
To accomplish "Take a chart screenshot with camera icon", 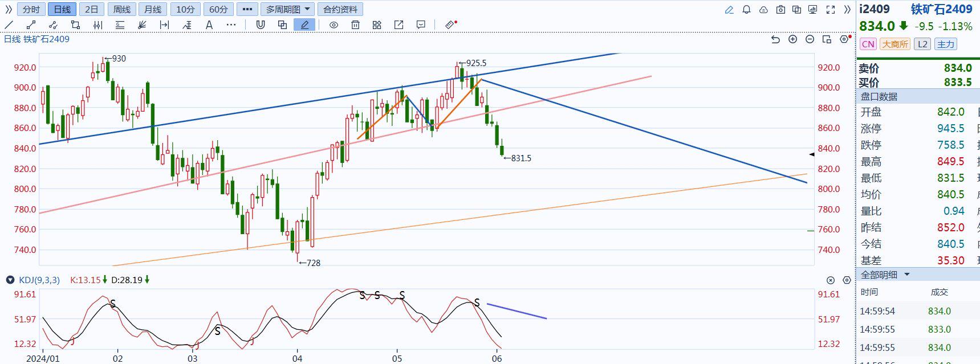I will tap(780, 10).
